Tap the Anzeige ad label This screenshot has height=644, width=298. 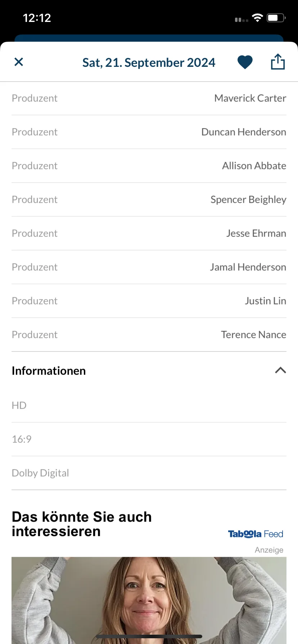click(269, 550)
